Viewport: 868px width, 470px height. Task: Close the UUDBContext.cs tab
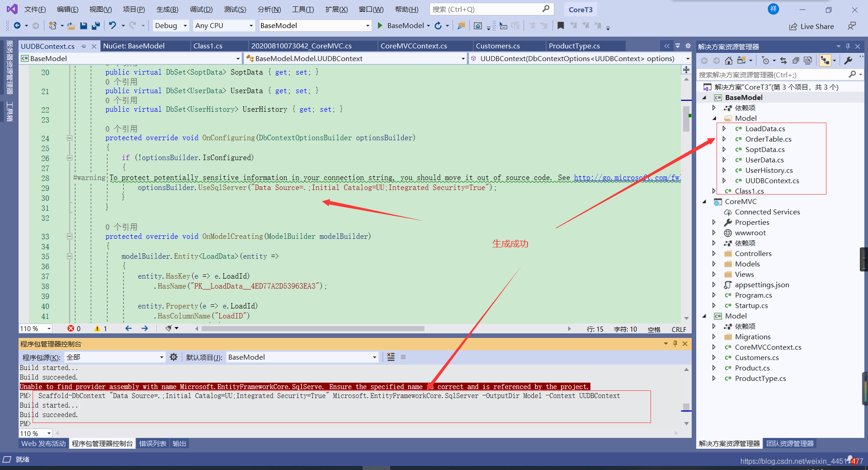94,46
